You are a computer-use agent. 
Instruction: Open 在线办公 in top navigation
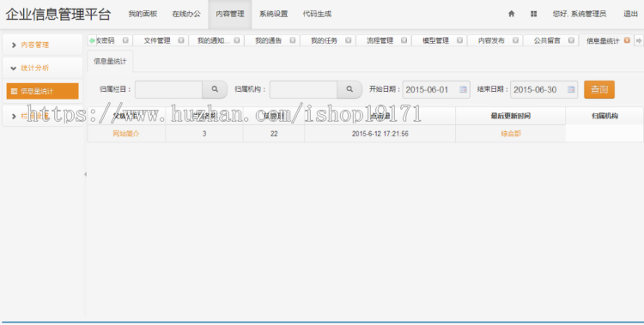pos(186,14)
